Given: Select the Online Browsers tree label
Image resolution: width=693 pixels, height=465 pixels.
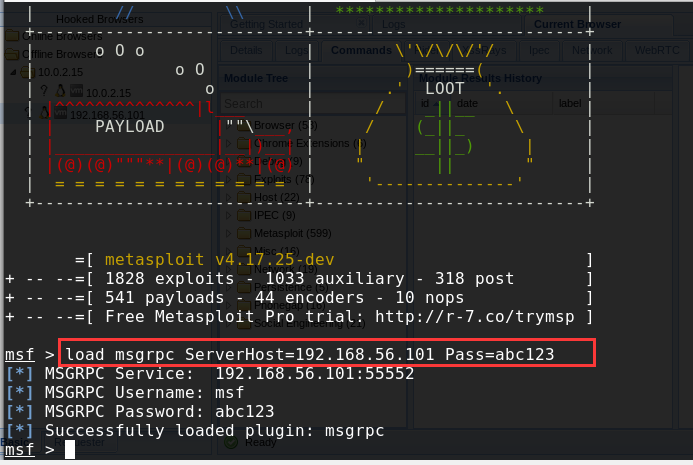Looking at the screenshot, I should [62, 36].
